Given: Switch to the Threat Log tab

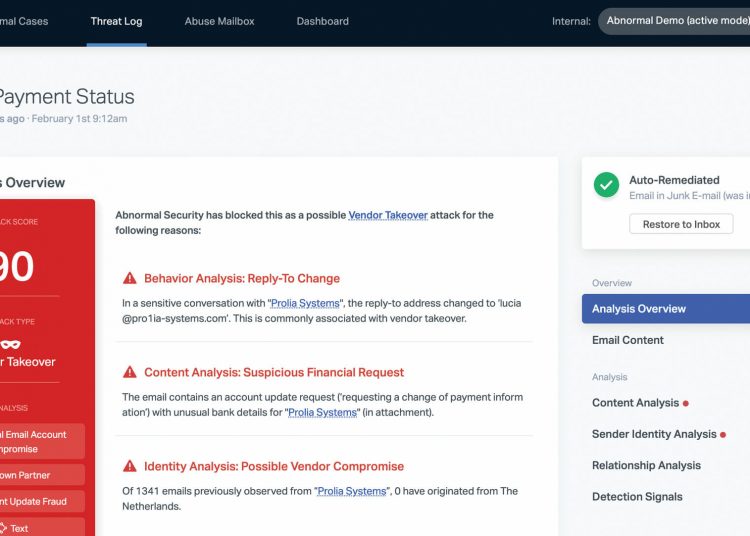Looking at the screenshot, I should [x=116, y=21].
